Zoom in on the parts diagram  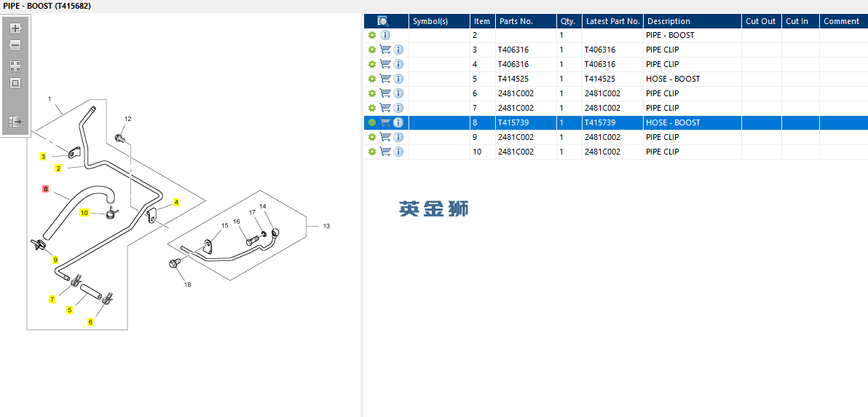pos(15,28)
